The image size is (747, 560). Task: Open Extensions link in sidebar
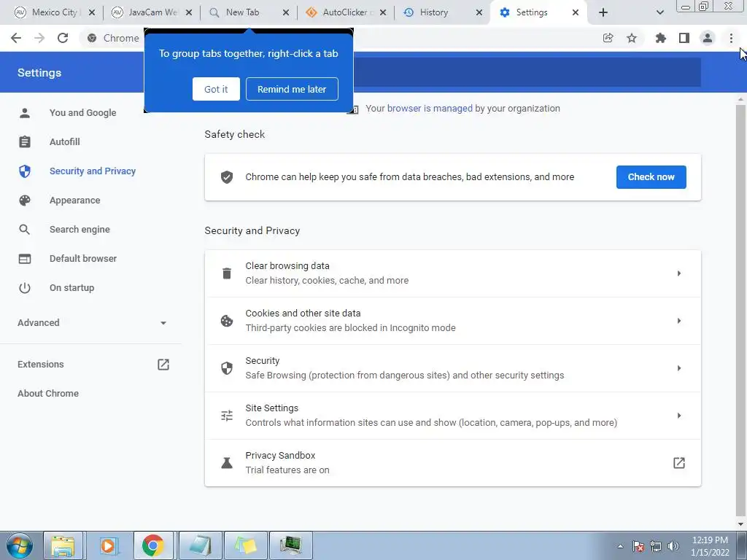(41, 365)
